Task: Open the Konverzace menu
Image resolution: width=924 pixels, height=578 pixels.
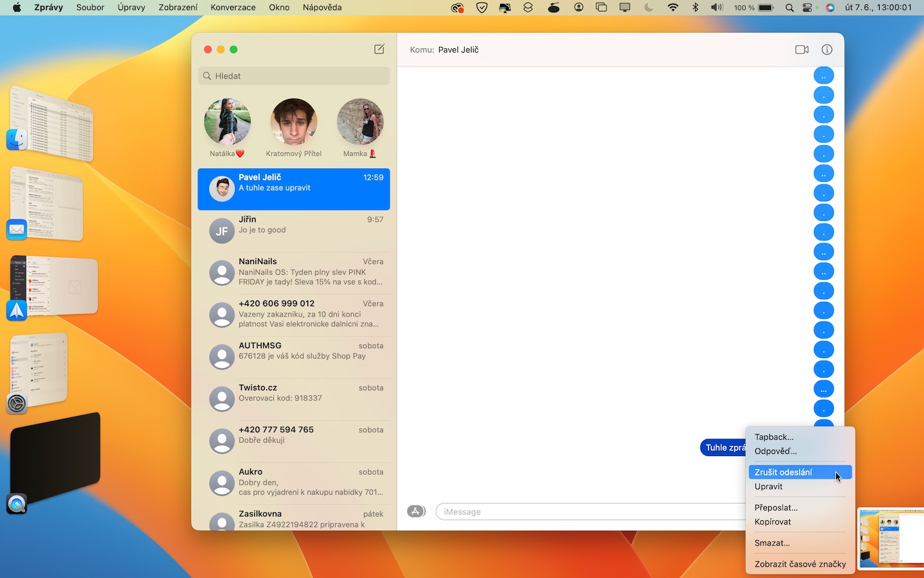Action: [x=233, y=8]
